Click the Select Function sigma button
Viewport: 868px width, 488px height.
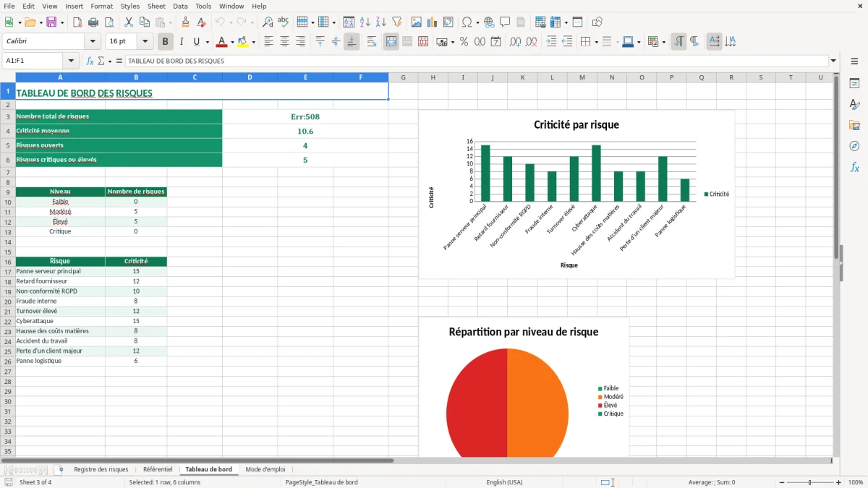(101, 61)
